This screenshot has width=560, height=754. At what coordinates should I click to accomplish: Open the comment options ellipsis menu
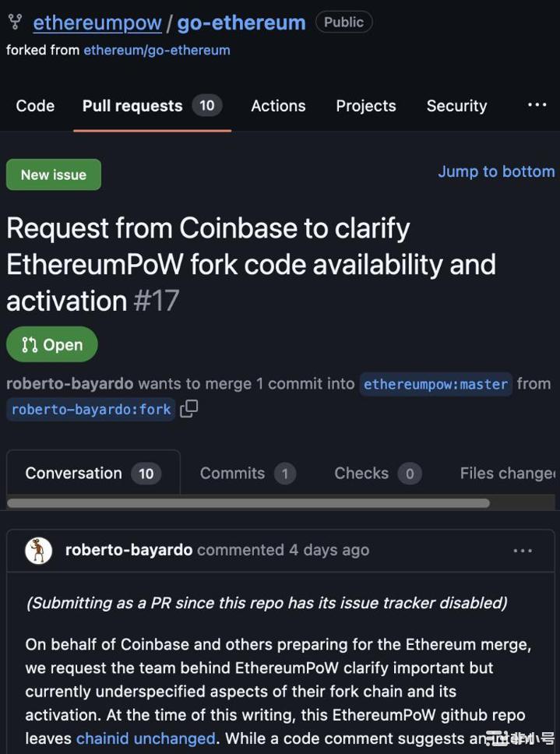pos(523,551)
